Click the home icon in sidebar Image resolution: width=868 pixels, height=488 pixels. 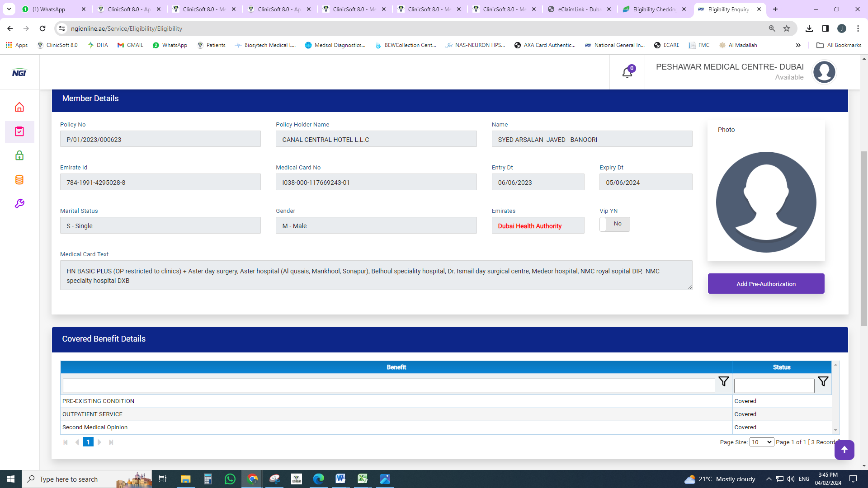19,107
